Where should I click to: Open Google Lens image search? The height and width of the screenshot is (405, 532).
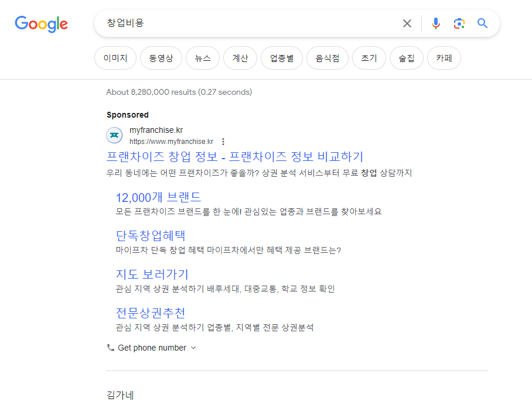(x=459, y=23)
